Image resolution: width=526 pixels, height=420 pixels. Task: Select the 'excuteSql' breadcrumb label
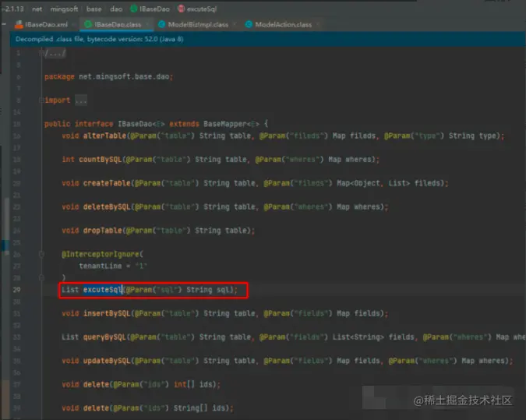pos(202,9)
